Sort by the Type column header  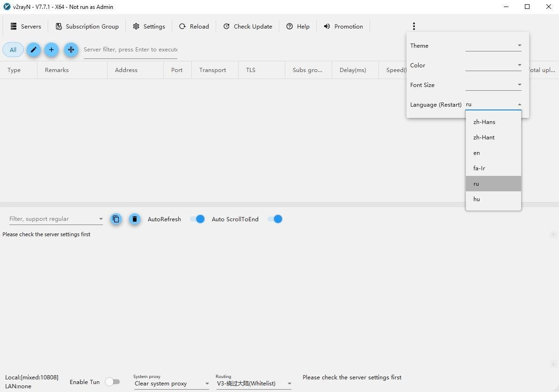click(x=19, y=70)
